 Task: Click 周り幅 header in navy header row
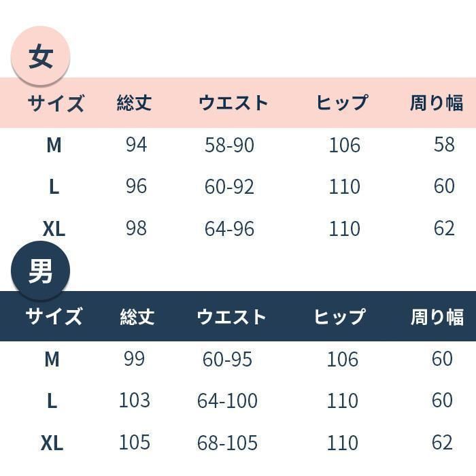click(x=437, y=317)
